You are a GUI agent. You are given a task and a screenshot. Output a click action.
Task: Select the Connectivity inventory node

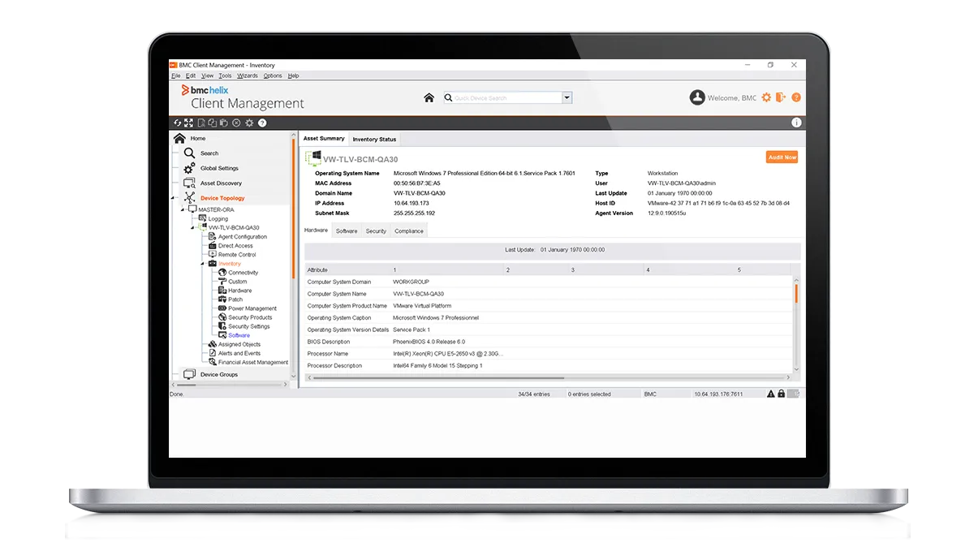tap(243, 273)
